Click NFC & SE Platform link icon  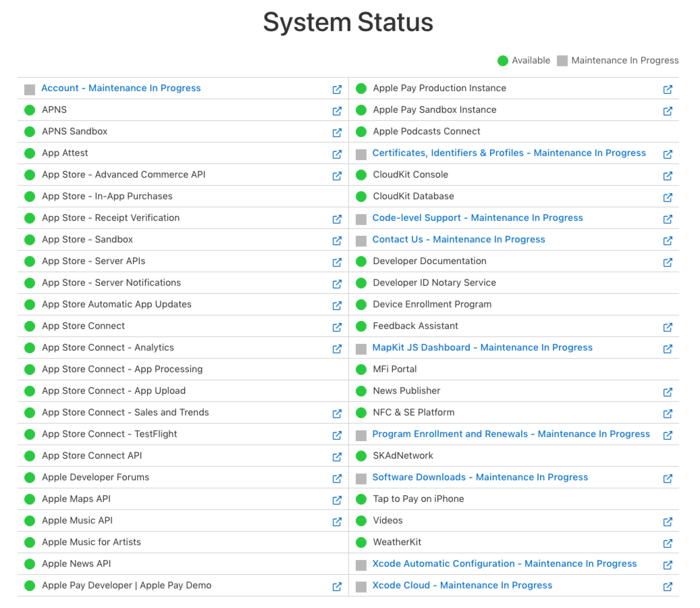[x=668, y=413]
